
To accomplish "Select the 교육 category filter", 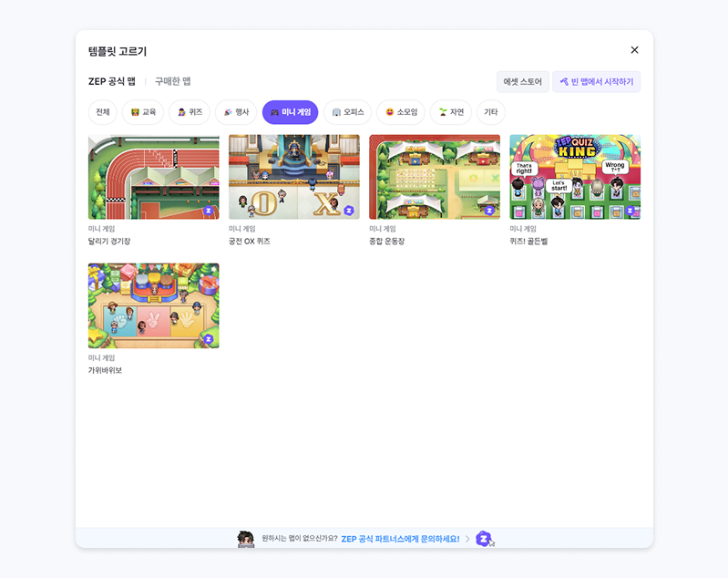I will click(x=143, y=112).
